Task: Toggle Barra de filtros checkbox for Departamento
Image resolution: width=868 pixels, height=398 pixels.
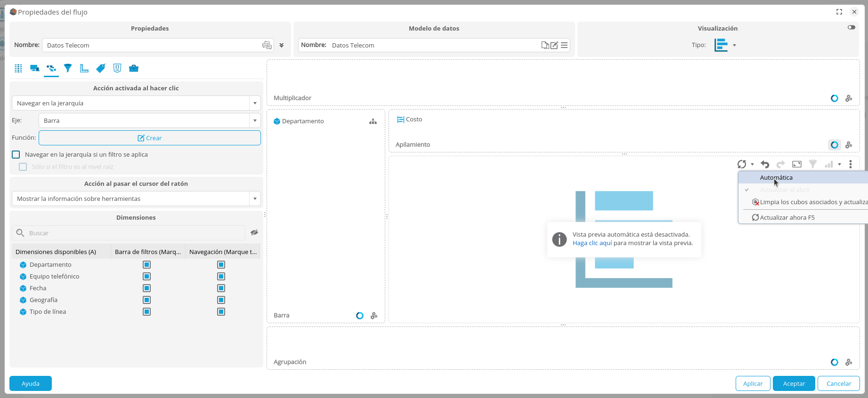Action: pos(146,265)
